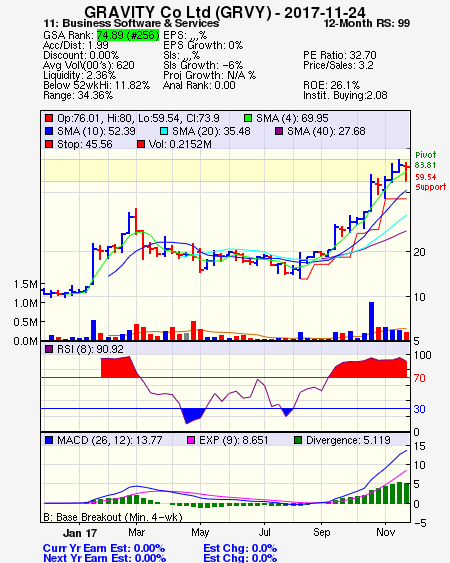Click the Vol: 0.2152M legend text
This screenshot has height=563, width=450.
[180, 144]
